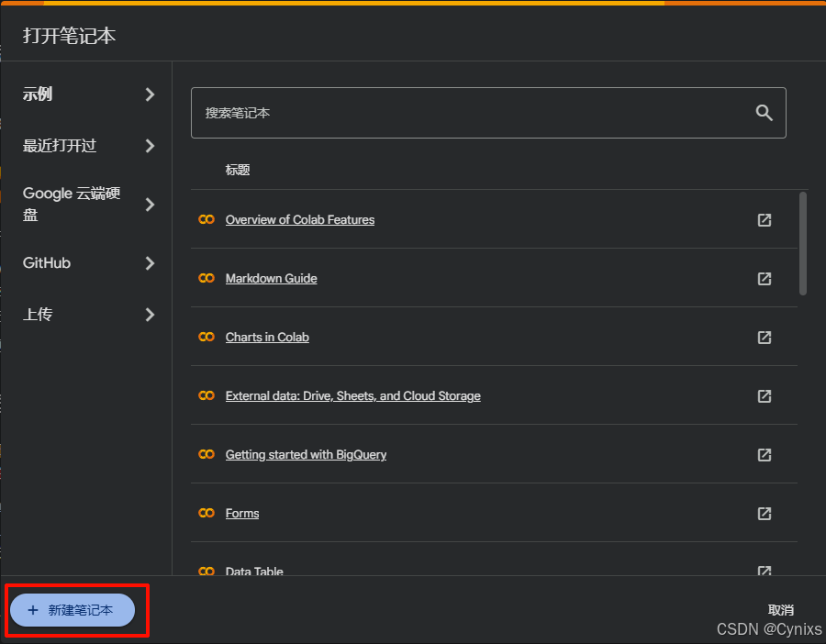Click Colab logo beside Overview of Colab Features
This screenshot has height=644, width=826.
tap(206, 219)
